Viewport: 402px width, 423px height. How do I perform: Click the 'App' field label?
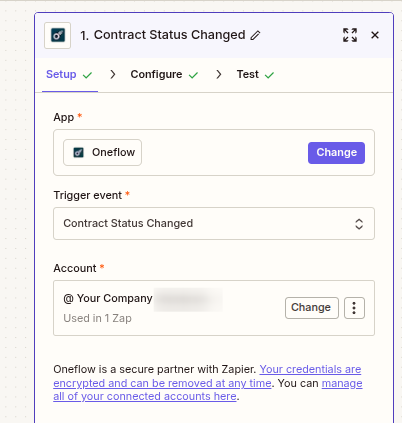tap(64, 118)
